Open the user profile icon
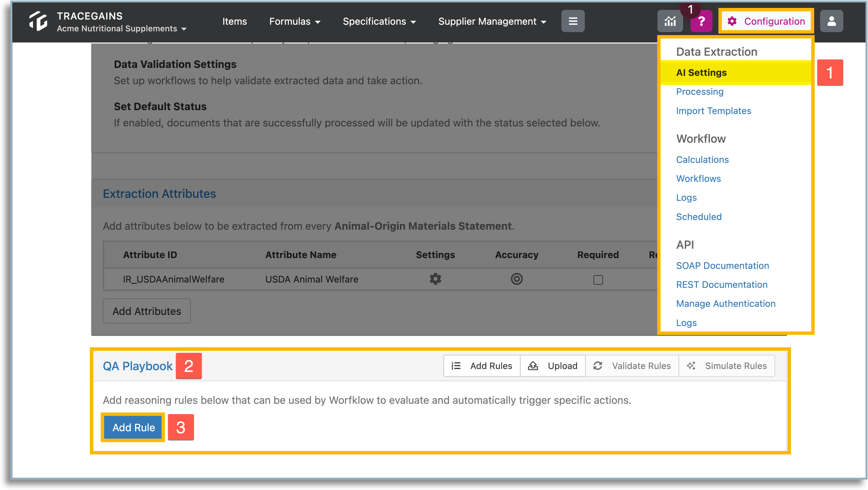This screenshot has width=868, height=490. click(831, 21)
